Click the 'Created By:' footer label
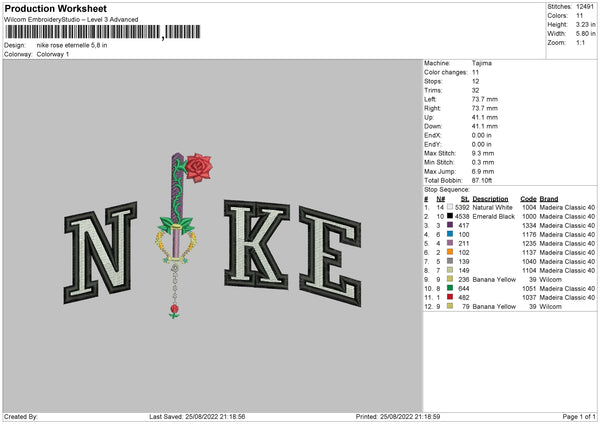Screen dimensions: 600x424 pyautogui.click(x=21, y=416)
